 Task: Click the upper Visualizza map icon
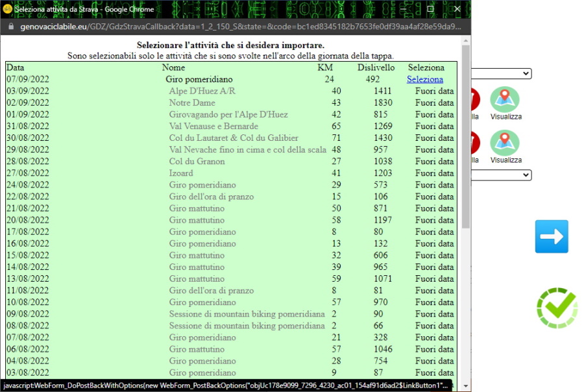(x=505, y=99)
